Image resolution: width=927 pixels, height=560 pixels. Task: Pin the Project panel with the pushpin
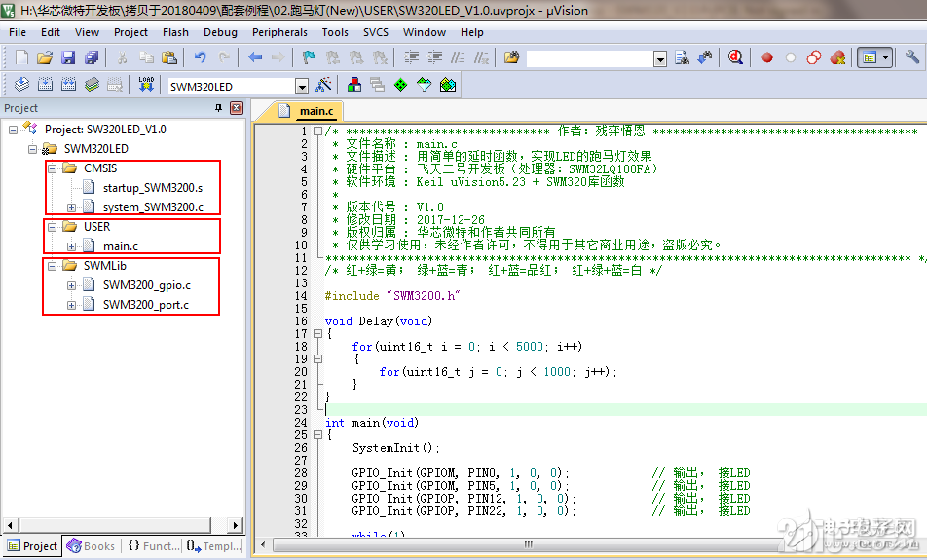218,108
